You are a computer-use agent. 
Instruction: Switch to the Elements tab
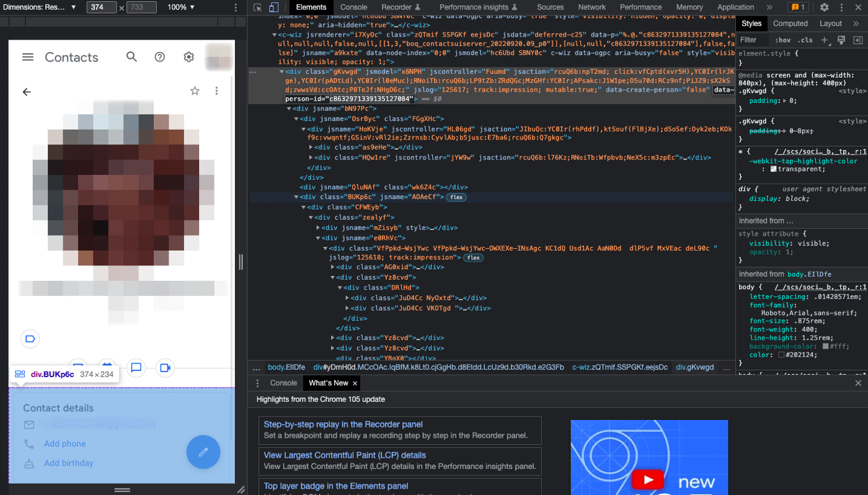[x=311, y=7]
